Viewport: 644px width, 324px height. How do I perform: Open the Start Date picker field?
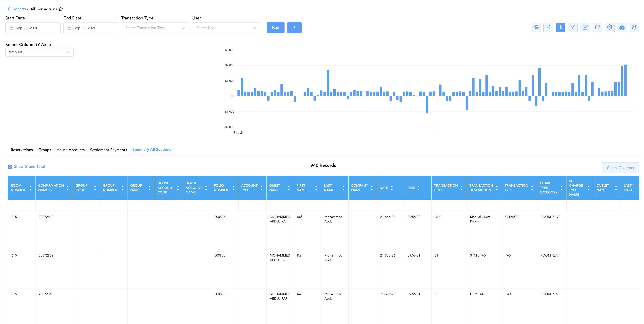pos(33,28)
